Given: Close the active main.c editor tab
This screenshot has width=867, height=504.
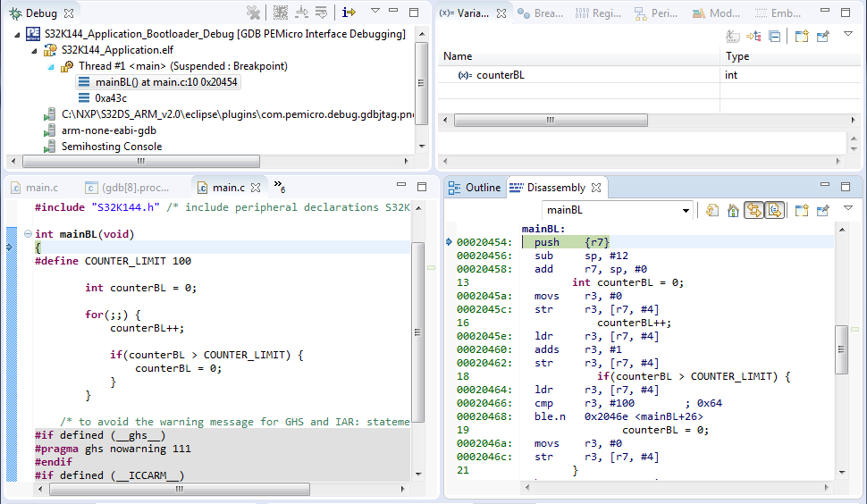Looking at the screenshot, I should 255,188.
